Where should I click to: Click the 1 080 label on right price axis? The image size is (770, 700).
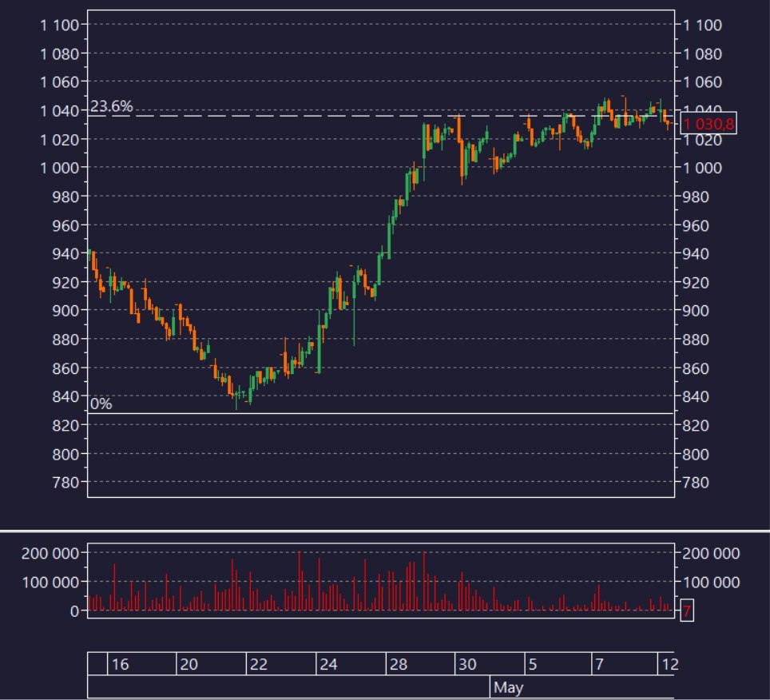click(x=702, y=54)
